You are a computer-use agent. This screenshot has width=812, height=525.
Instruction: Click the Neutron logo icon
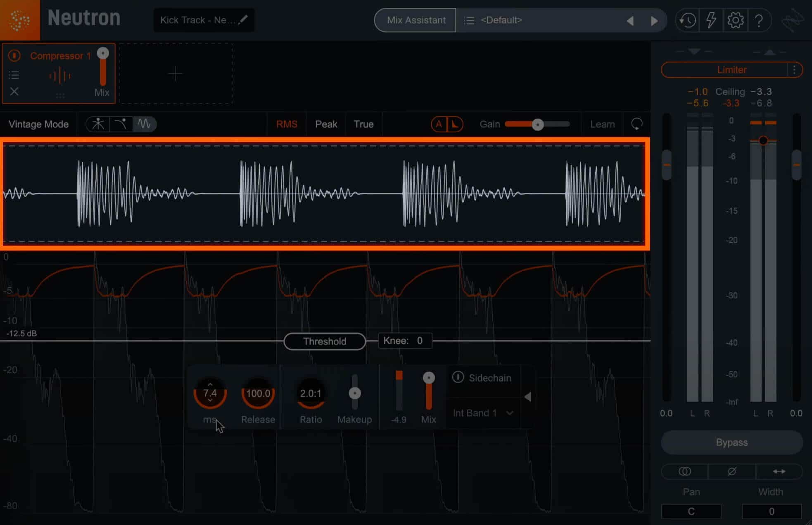20,20
